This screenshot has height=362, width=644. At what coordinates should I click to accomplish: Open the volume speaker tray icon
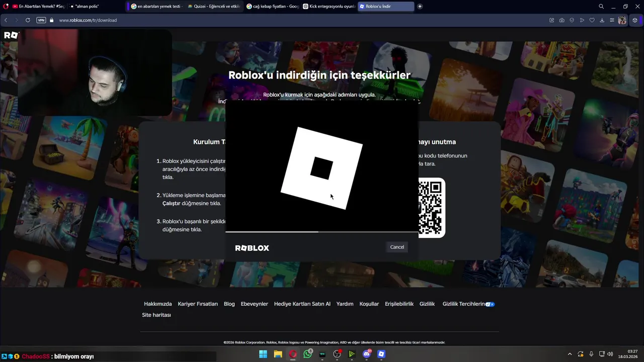610,354
